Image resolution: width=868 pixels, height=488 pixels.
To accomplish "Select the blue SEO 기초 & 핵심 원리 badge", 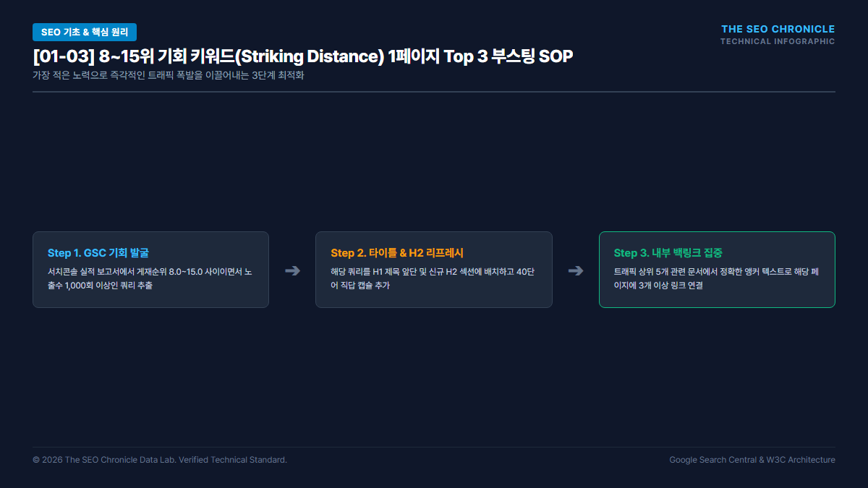I will click(85, 32).
